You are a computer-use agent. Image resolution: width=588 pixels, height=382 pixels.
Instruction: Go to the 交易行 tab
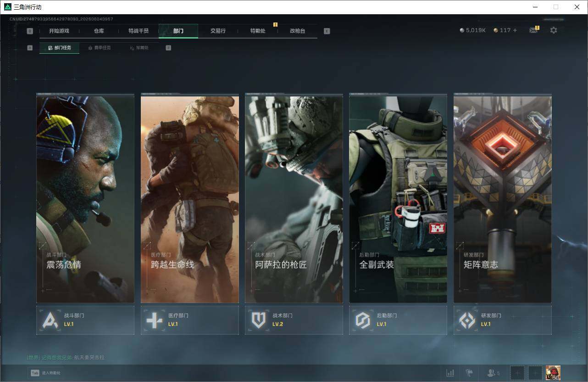coord(218,31)
